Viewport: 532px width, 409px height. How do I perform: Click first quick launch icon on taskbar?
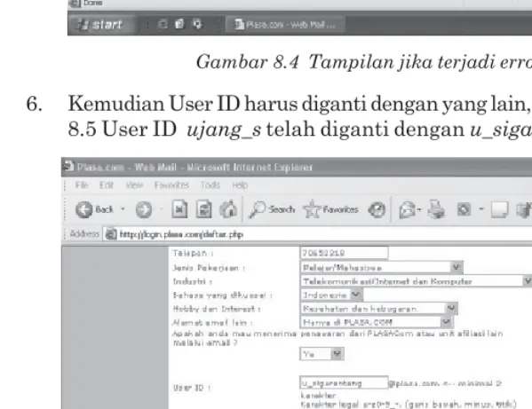tap(163, 24)
